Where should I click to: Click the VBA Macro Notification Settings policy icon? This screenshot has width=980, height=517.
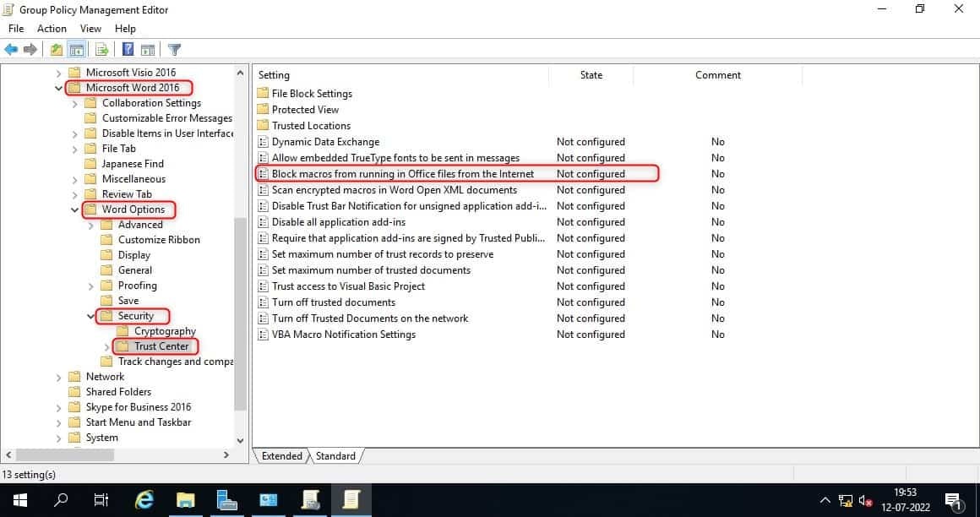click(x=263, y=335)
